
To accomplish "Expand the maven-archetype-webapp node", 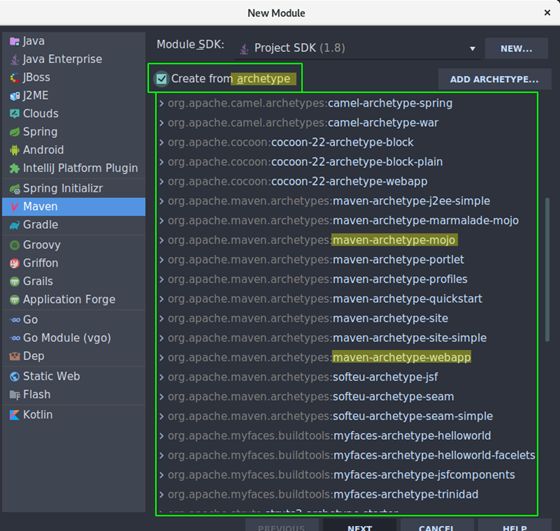I will [x=162, y=357].
